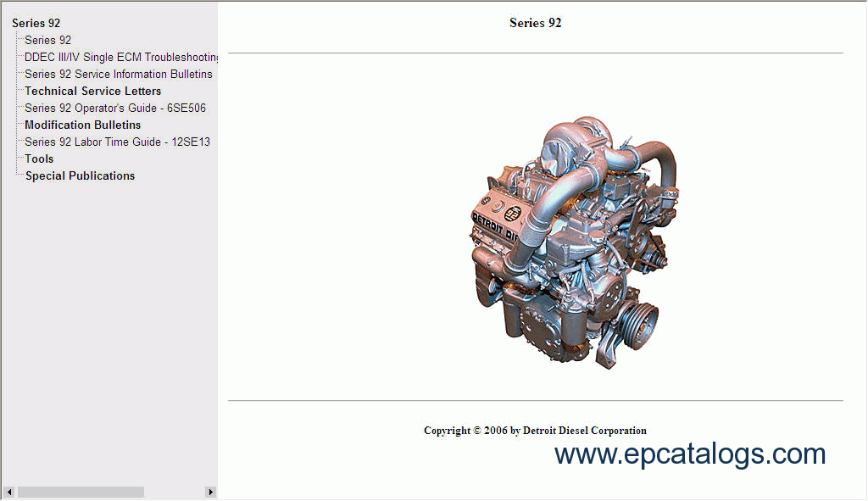Expand Technical Service Letters section
This screenshot has height=501, width=868.
pyautogui.click(x=93, y=92)
